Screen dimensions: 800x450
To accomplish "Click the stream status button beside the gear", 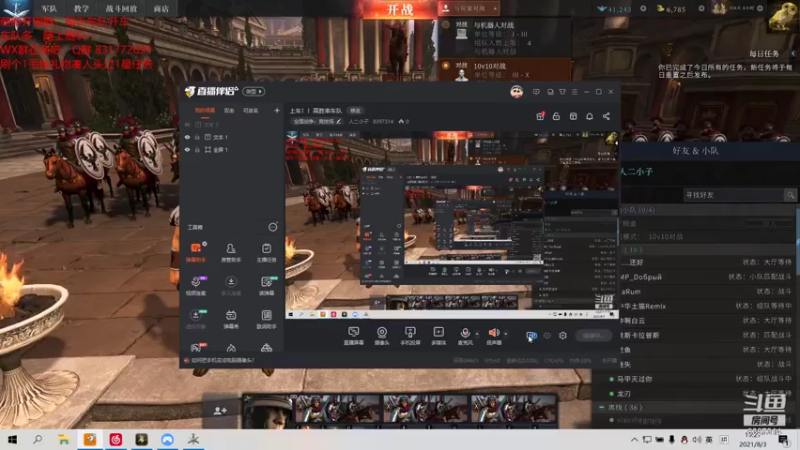I will [x=593, y=335].
